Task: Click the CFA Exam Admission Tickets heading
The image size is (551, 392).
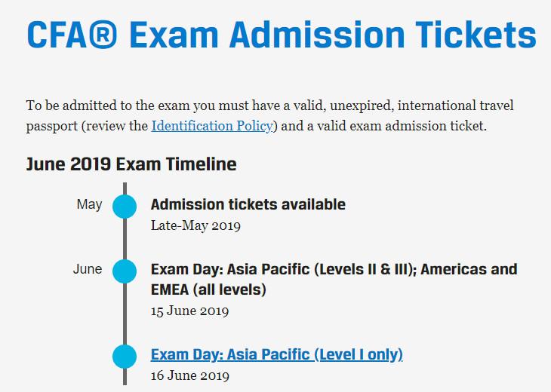Action: [282, 35]
